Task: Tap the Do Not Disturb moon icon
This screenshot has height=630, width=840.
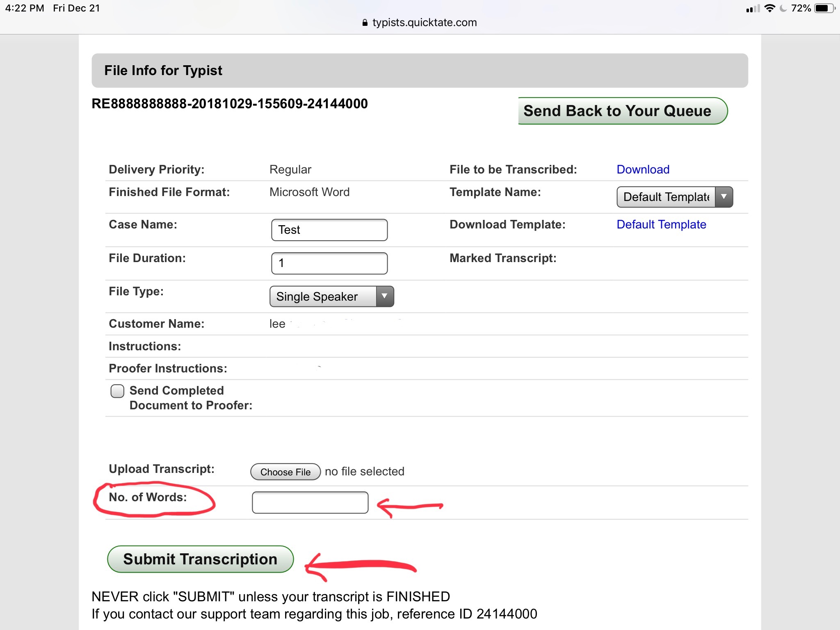Action: click(783, 8)
